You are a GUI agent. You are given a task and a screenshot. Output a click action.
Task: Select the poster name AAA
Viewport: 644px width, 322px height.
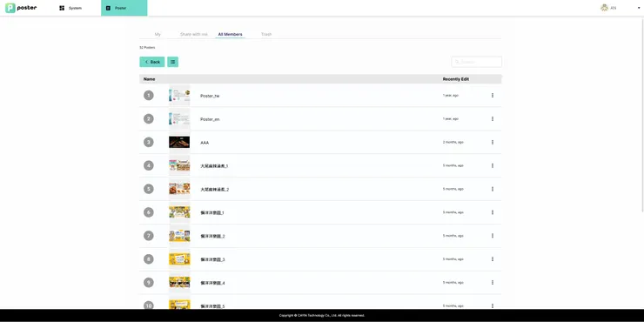click(205, 143)
